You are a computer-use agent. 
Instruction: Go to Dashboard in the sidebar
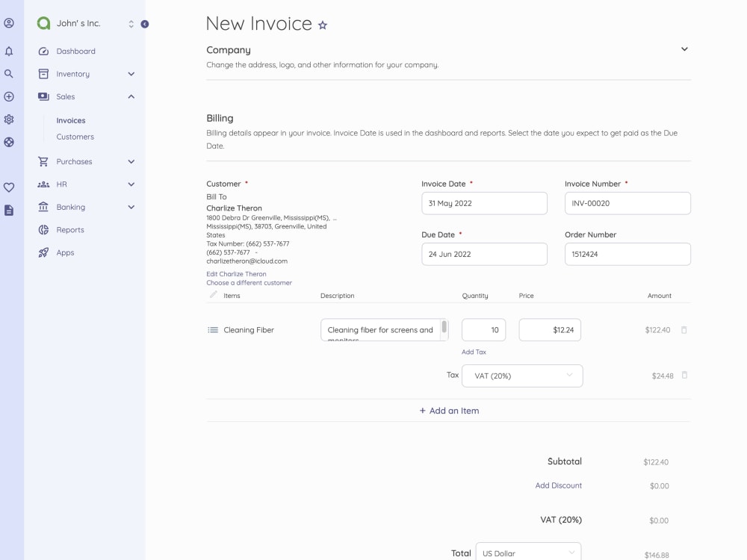(75, 51)
